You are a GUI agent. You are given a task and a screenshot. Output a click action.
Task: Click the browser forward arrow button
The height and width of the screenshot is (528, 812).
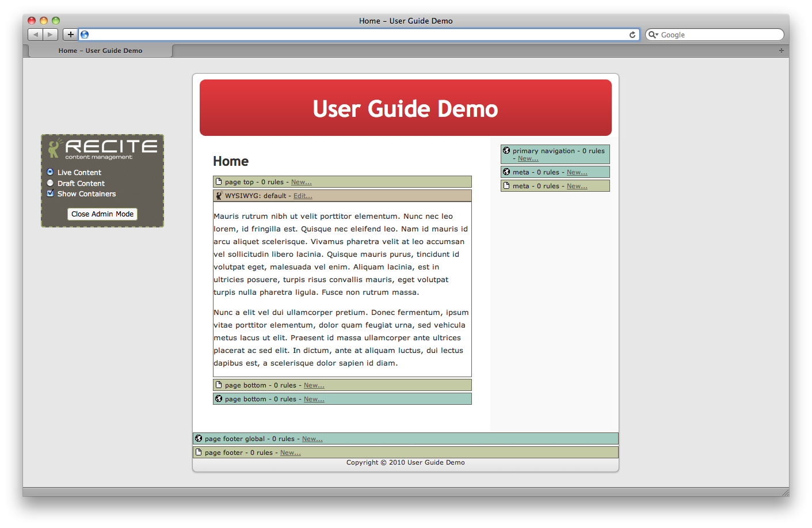[x=51, y=35]
